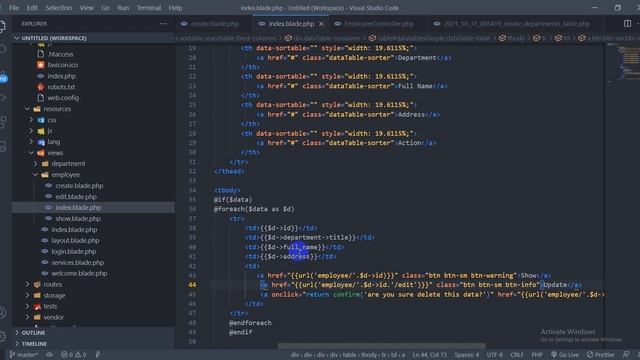Click the Prettier status bar item
The width and height of the screenshot is (640, 360).
tap(600, 355)
